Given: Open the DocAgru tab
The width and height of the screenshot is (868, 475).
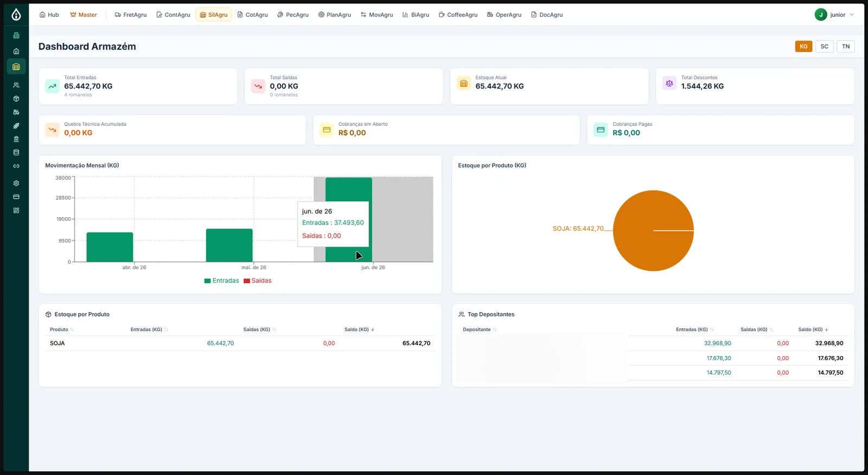Looking at the screenshot, I should pyautogui.click(x=547, y=15).
